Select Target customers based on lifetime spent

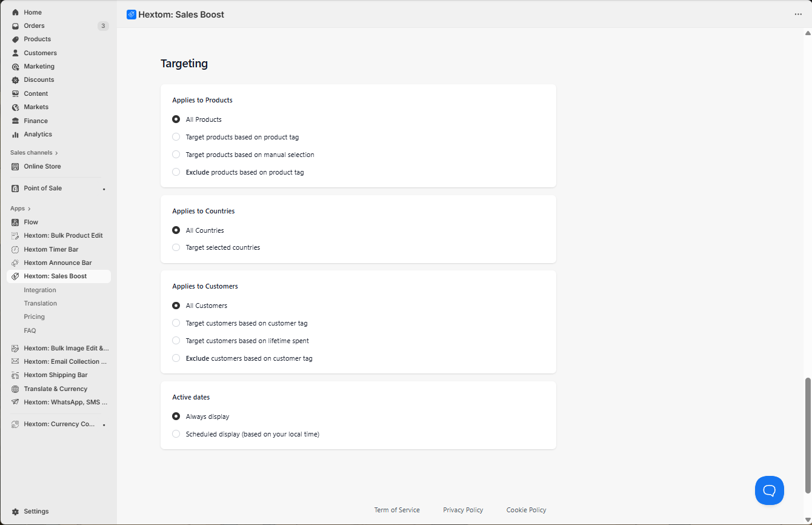[x=176, y=341]
